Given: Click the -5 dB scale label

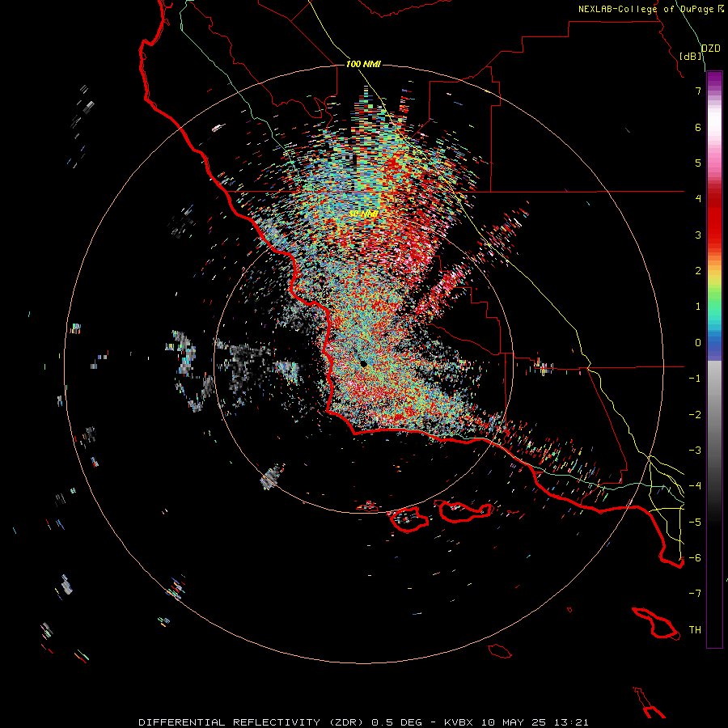Looking at the screenshot, I should (x=695, y=523).
